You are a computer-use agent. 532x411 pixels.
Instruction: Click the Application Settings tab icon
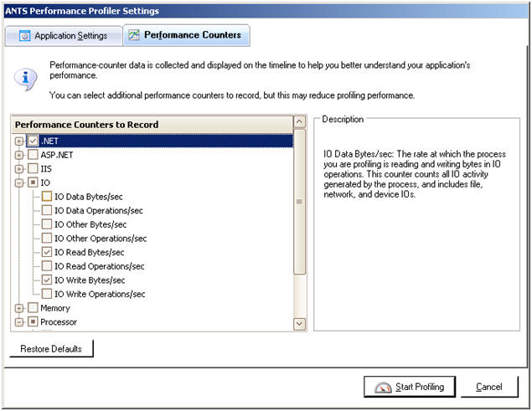pos(24,36)
